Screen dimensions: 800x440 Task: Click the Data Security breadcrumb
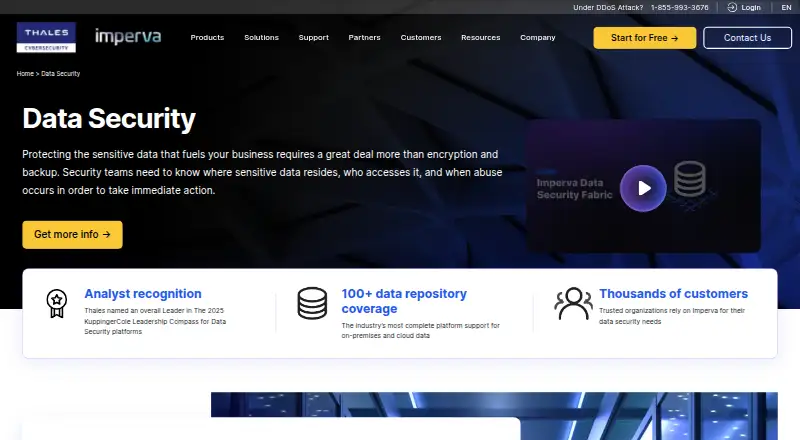(x=60, y=74)
